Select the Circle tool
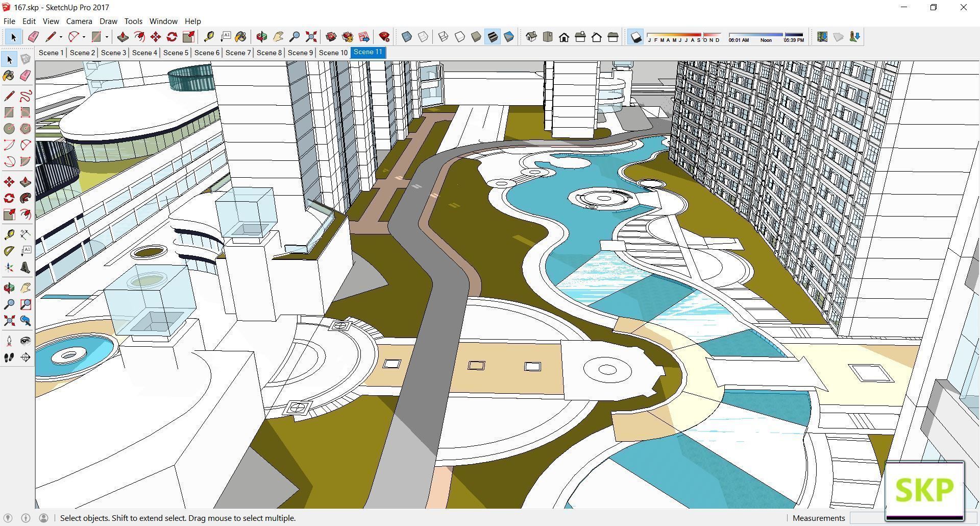This screenshot has width=980, height=526. click(x=9, y=129)
